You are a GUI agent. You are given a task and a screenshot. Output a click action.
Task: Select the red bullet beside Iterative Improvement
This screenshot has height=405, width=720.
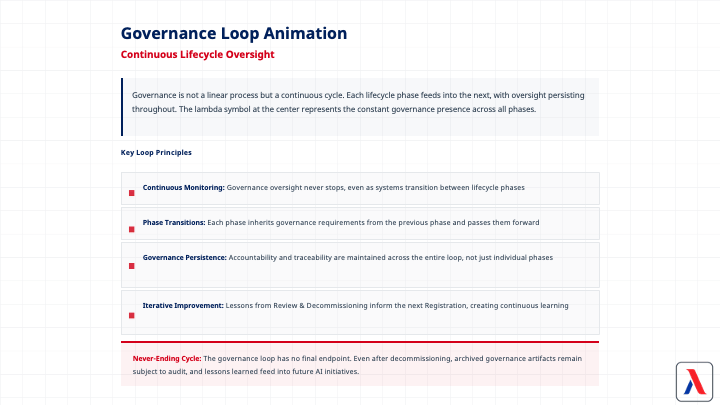click(131, 315)
